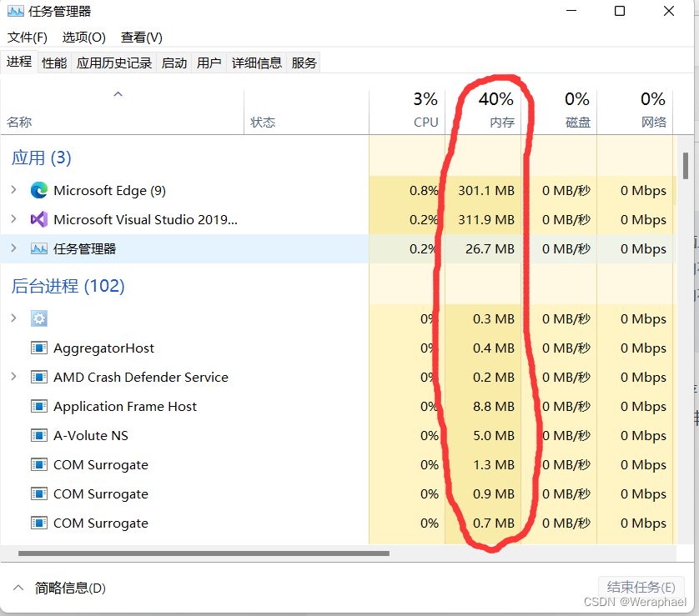Go to the 服务 tab

click(x=304, y=63)
